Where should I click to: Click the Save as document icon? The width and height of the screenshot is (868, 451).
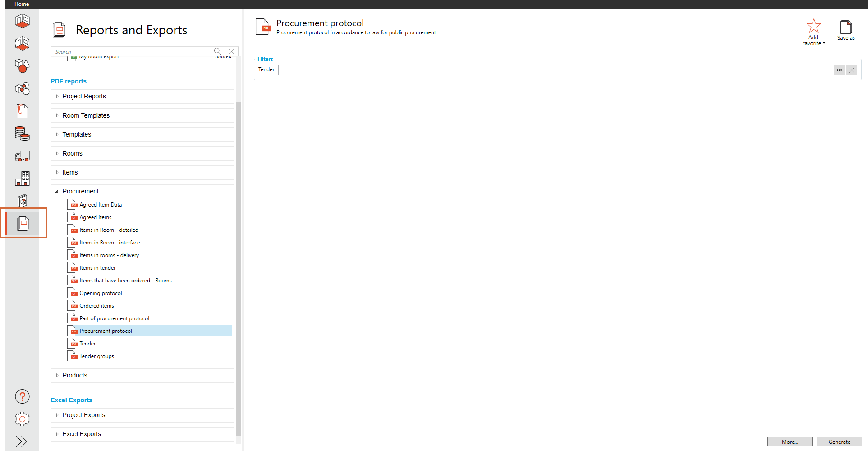click(845, 27)
